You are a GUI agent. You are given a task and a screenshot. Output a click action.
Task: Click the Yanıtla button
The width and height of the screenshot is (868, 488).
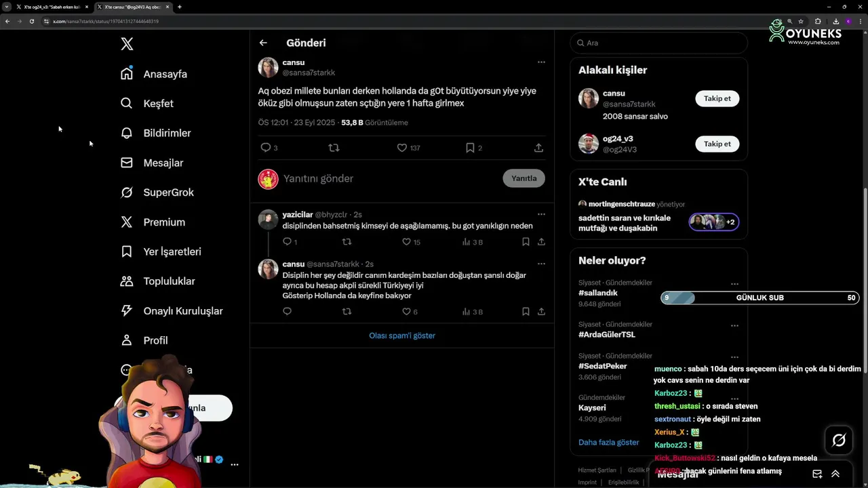(x=524, y=178)
